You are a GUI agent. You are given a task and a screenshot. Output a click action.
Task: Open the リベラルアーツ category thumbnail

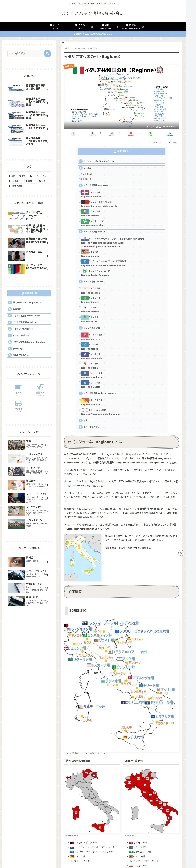16,524
